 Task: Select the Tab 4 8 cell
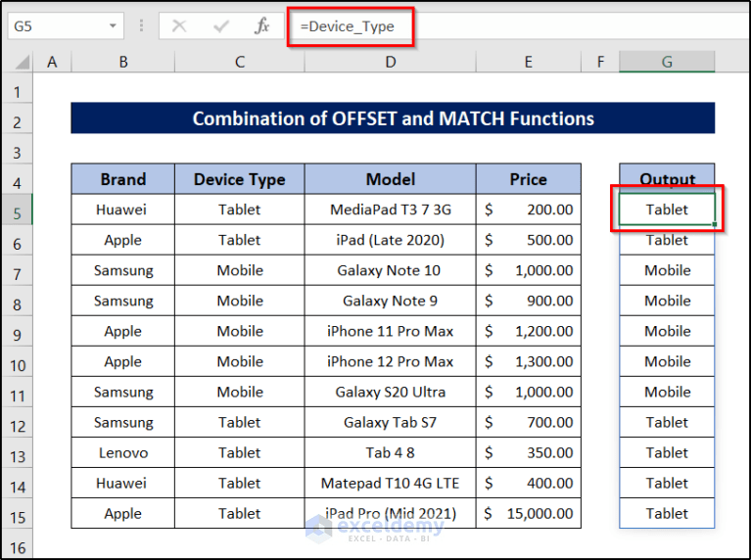pyautogui.click(x=391, y=452)
